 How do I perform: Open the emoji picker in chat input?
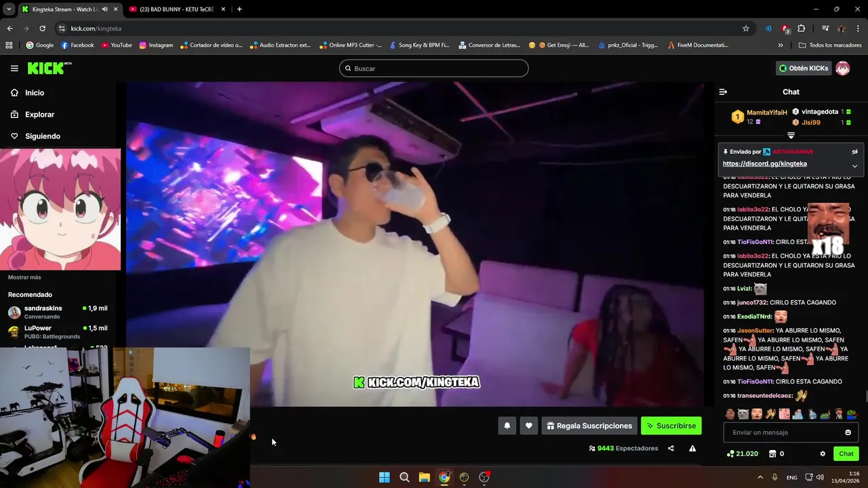tap(848, 432)
